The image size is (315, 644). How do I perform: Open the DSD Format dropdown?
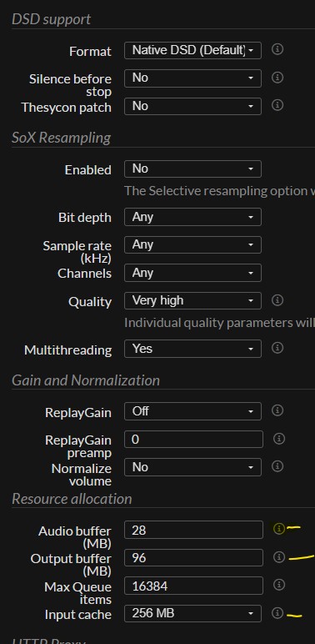click(x=192, y=51)
